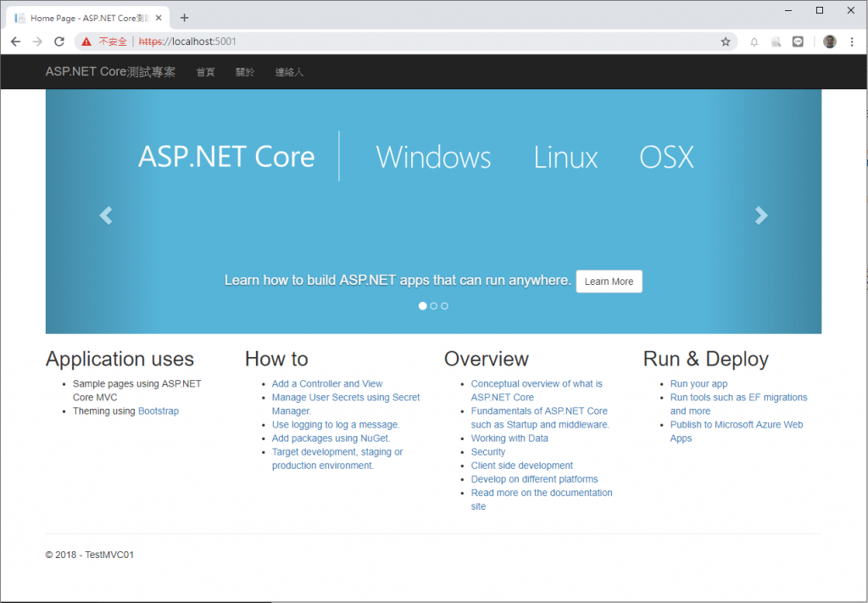The height and width of the screenshot is (603, 868).
Task: Open Fundamentals of ASP.NET Core link
Action: click(x=540, y=417)
